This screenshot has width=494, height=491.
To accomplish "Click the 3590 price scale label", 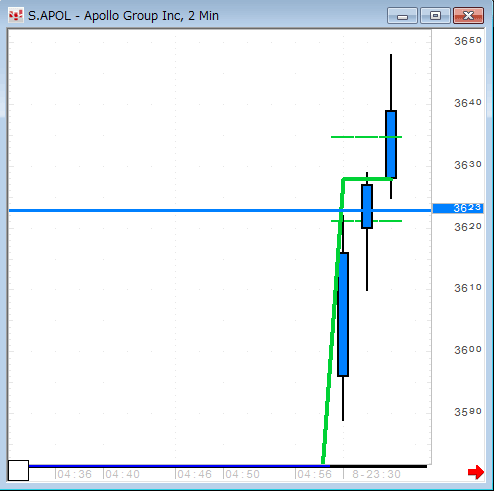I will [468, 412].
